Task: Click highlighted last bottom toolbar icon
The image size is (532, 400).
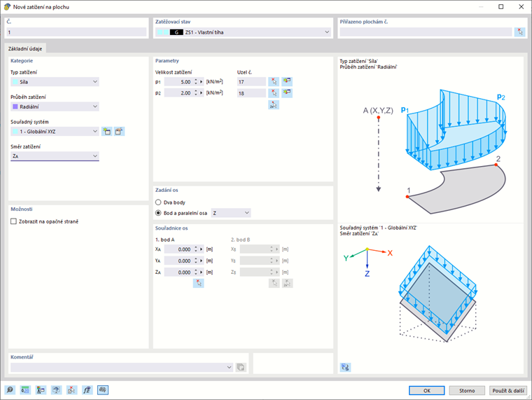Action: [103, 390]
